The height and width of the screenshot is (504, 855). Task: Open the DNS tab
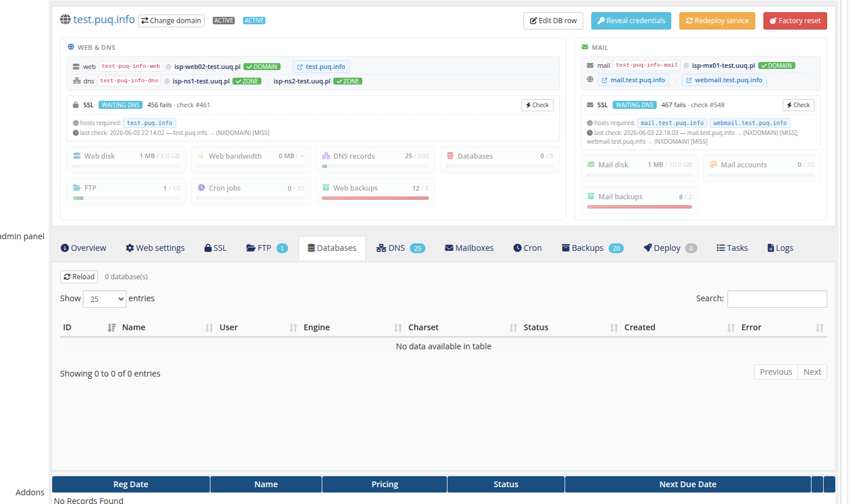[x=401, y=248]
